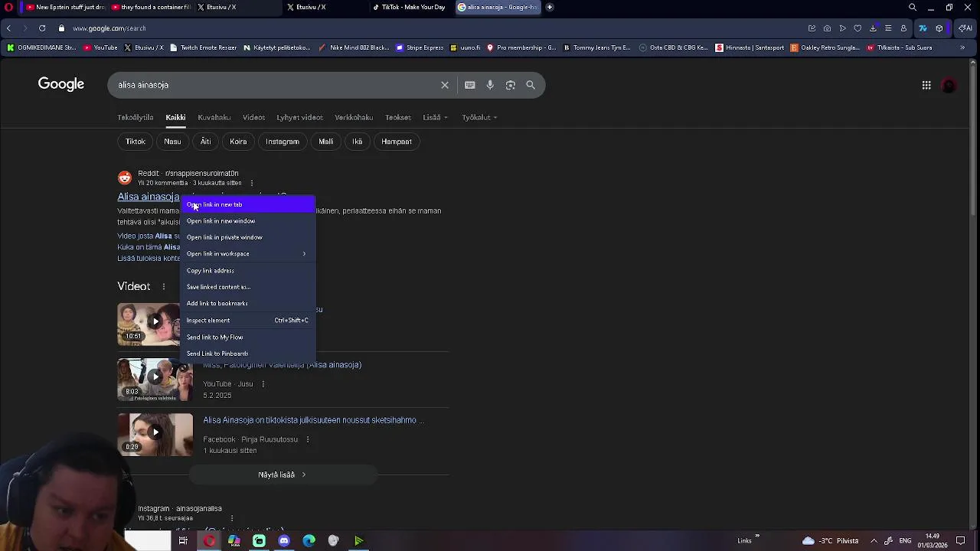
Task: Choose Send link to My Flow
Action: click(247, 337)
